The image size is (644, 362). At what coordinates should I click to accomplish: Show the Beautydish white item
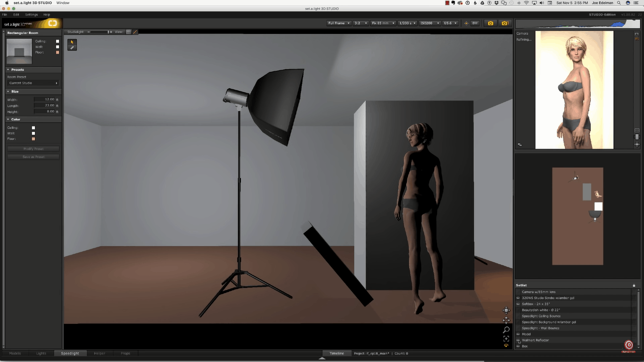click(x=518, y=310)
